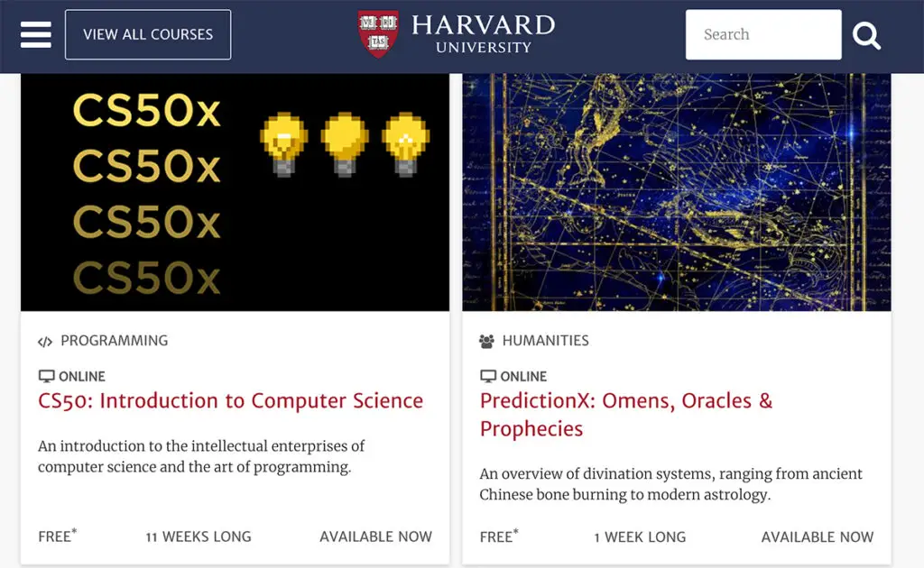
Task: Click the monitor icon on CS50 card
Action: [x=47, y=376]
